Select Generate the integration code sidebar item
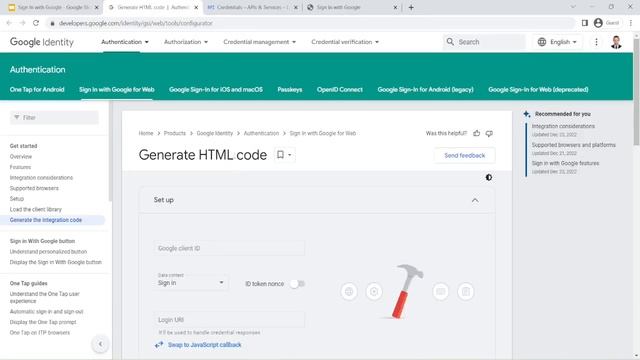The width and height of the screenshot is (640, 360). 53,220
